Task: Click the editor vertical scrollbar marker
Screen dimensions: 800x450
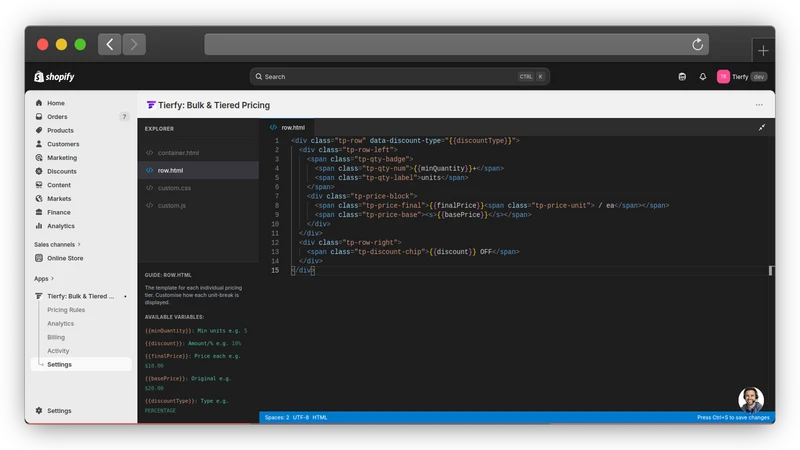Action: 771,270
